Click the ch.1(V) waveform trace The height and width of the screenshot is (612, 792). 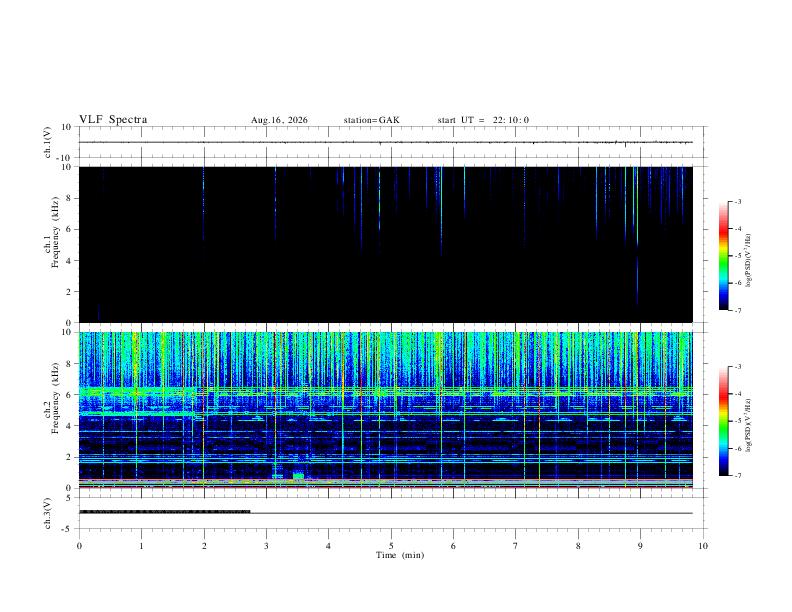click(385, 142)
